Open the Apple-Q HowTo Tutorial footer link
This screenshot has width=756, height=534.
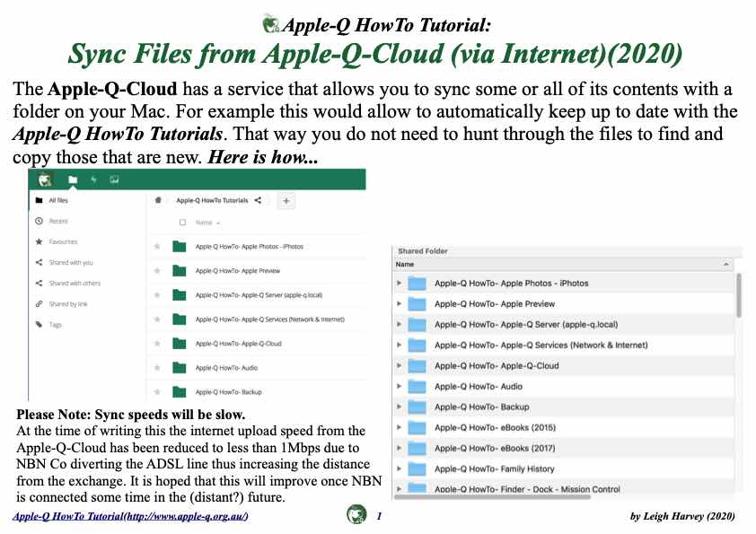click(x=131, y=516)
